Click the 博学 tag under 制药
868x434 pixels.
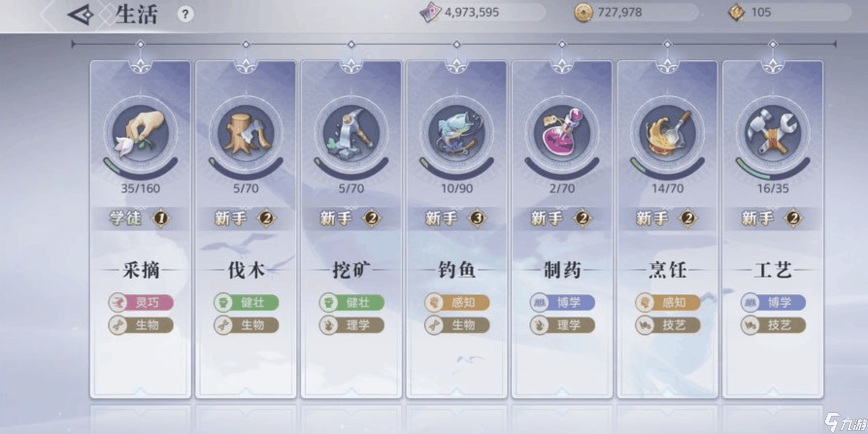[562, 303]
